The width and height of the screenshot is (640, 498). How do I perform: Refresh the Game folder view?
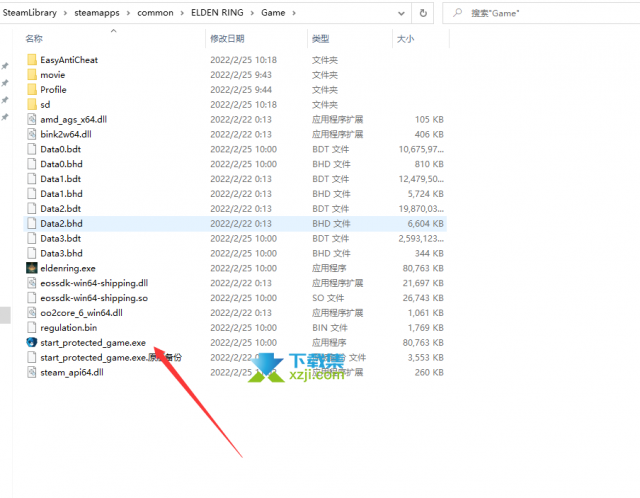pyautogui.click(x=423, y=13)
